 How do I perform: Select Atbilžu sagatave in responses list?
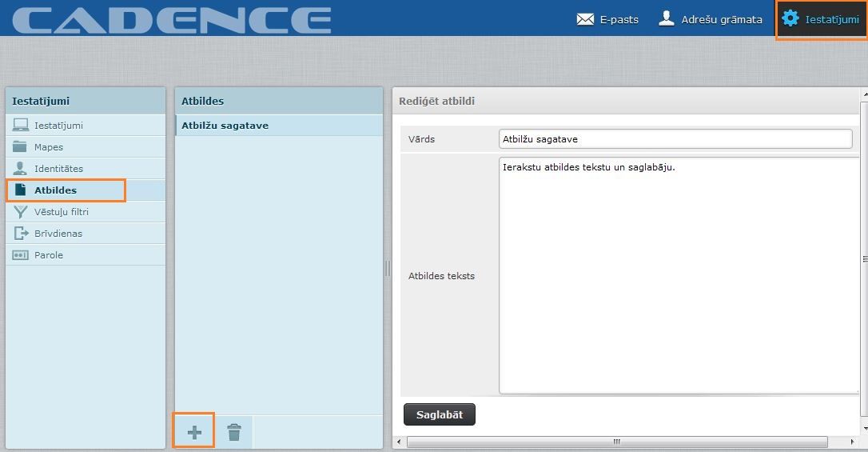(x=225, y=126)
